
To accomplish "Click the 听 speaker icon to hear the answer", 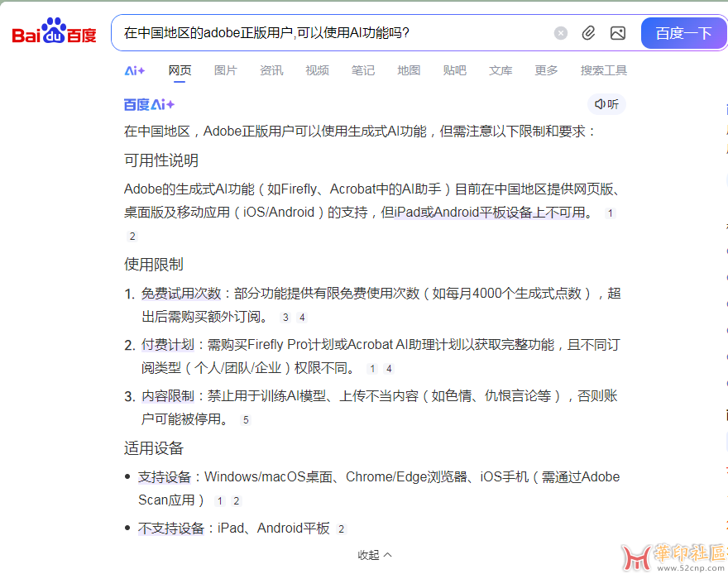I will coord(606,103).
